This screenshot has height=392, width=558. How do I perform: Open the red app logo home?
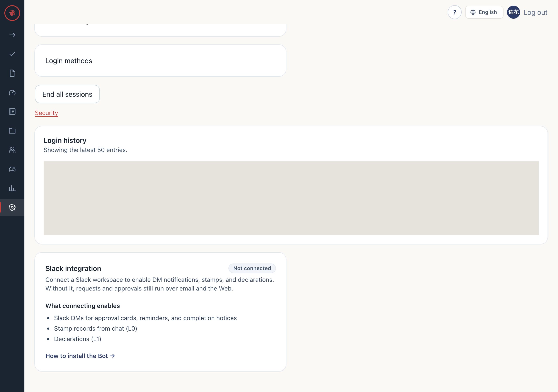pyautogui.click(x=12, y=13)
